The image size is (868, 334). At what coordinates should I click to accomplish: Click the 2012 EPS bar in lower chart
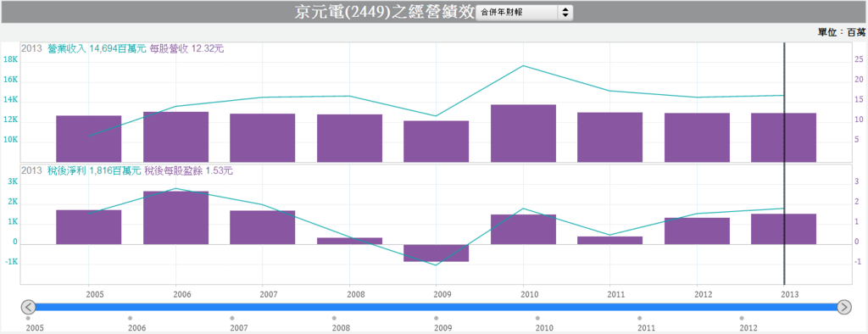(697, 231)
